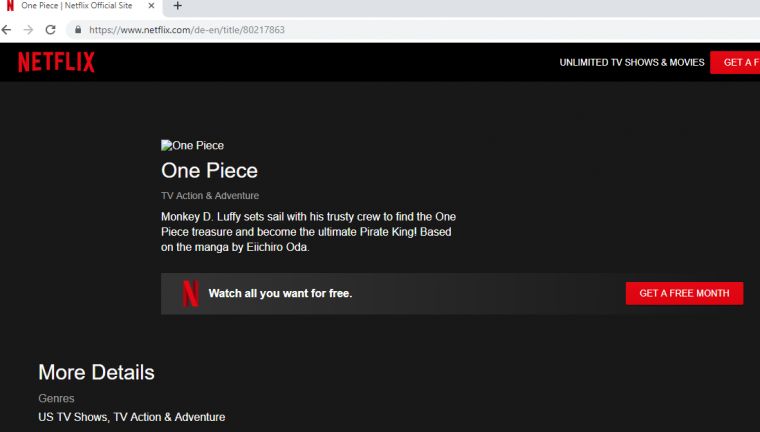Click the Netflix logo in the header
760x432 pixels.
pos(56,62)
